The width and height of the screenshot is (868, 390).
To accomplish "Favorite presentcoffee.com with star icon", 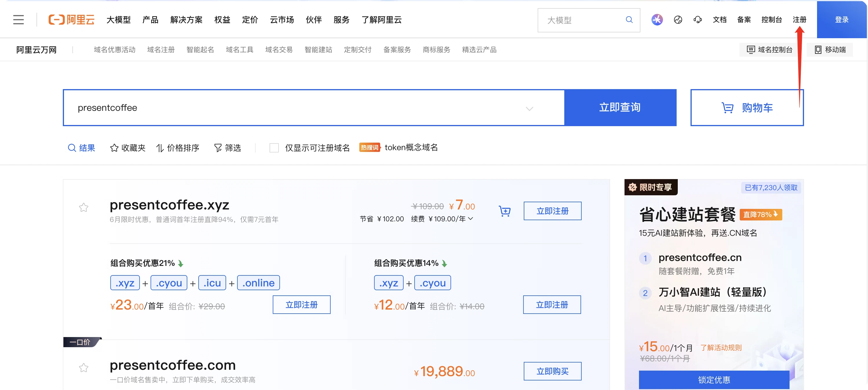I will [84, 367].
